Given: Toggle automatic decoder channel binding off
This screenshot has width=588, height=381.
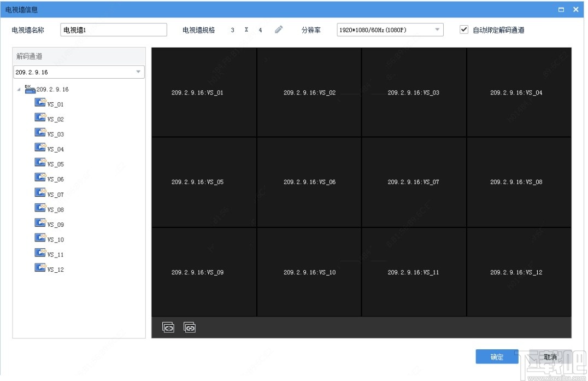Looking at the screenshot, I should [464, 30].
